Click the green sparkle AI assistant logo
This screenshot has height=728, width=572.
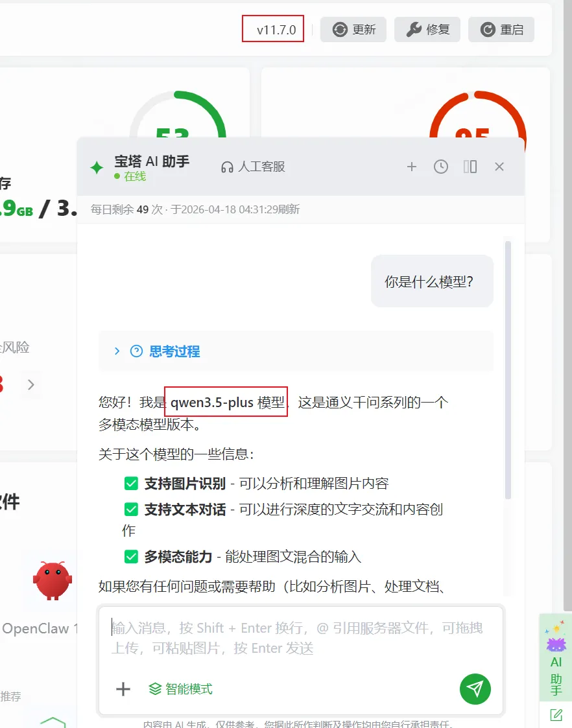coord(97,167)
